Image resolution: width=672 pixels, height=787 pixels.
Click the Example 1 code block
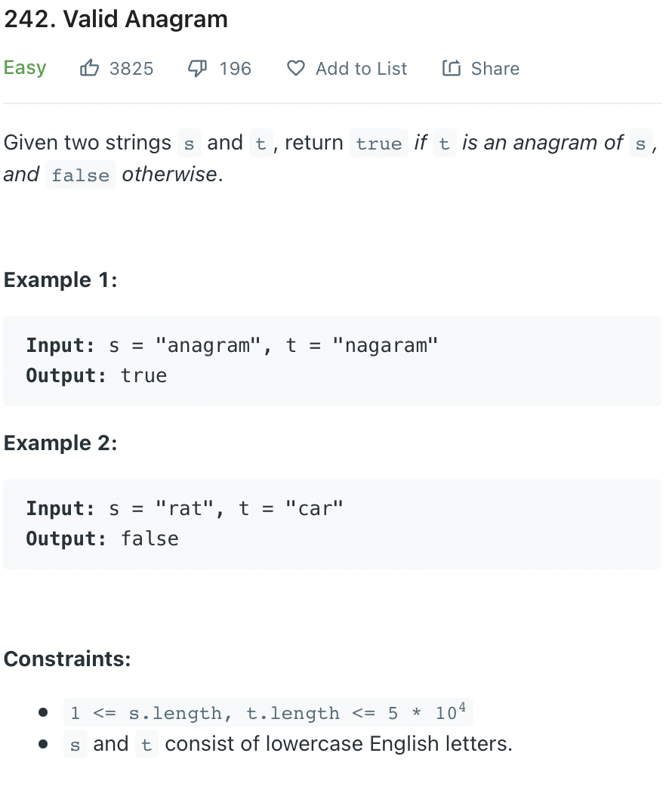(332, 360)
